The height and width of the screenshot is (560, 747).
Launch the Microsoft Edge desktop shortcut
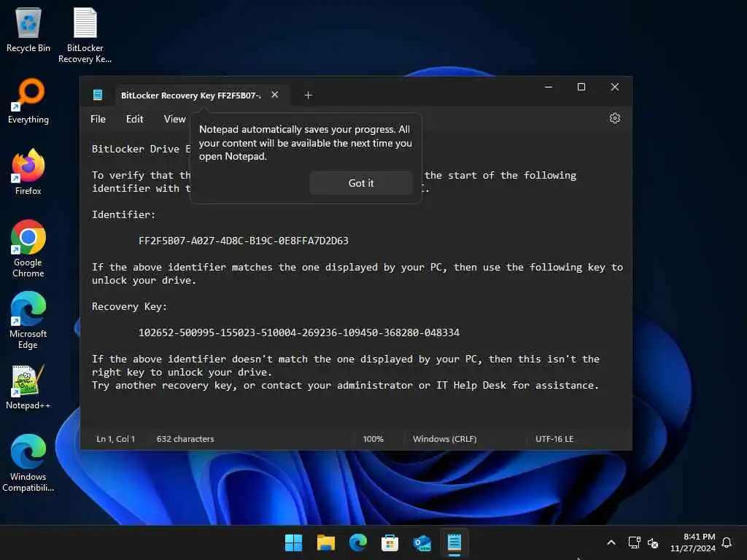pyautogui.click(x=28, y=320)
